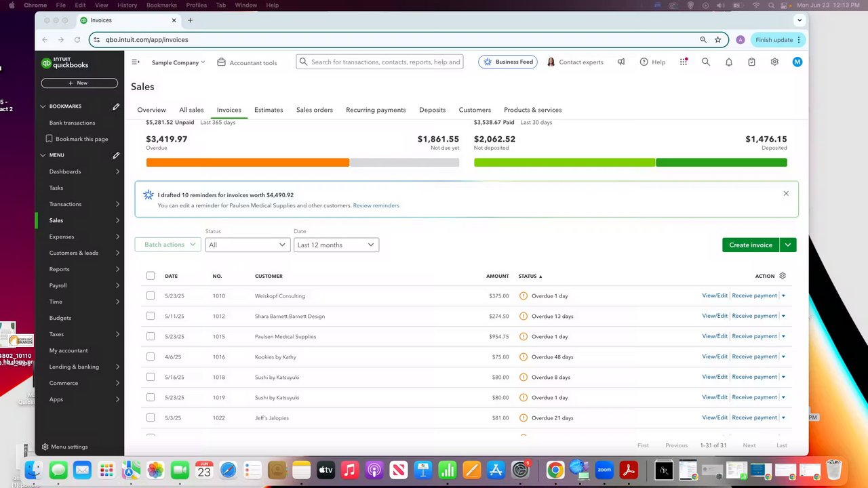Open the Music app in the Dock

(x=350, y=470)
